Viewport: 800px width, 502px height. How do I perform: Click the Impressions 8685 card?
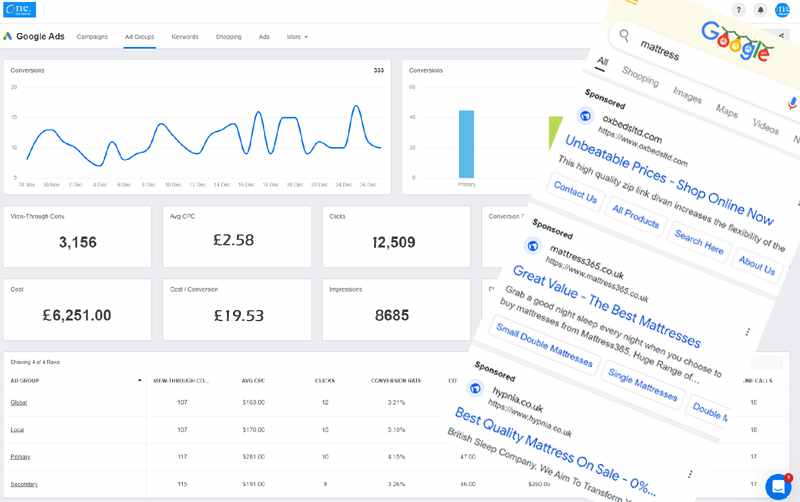(x=396, y=310)
